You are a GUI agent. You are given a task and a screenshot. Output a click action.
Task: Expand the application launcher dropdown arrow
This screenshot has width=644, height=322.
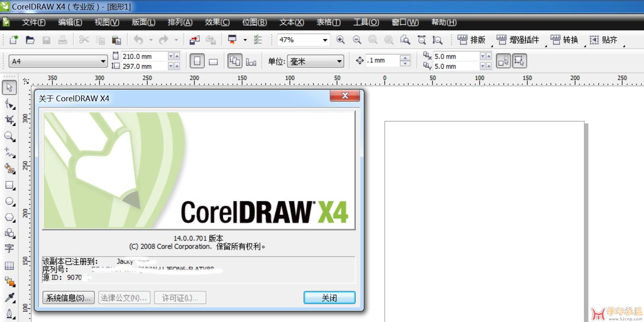(x=245, y=40)
